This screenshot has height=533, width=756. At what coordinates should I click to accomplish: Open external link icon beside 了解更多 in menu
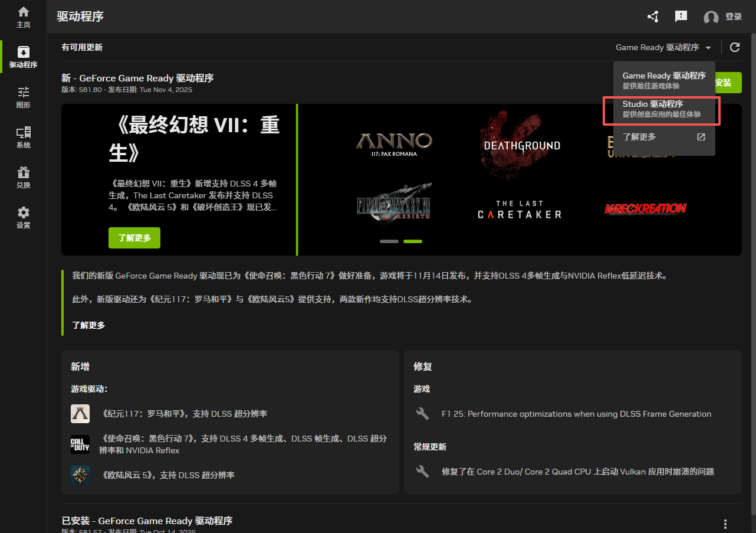(701, 137)
